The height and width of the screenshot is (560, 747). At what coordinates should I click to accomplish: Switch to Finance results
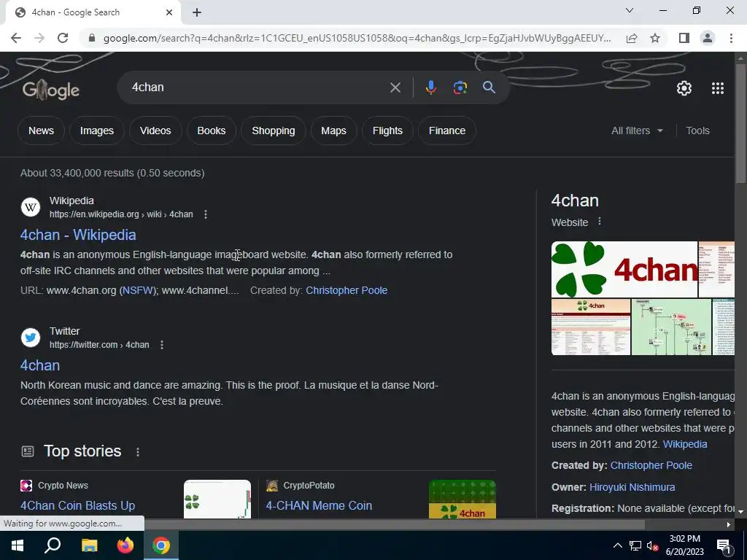(447, 131)
